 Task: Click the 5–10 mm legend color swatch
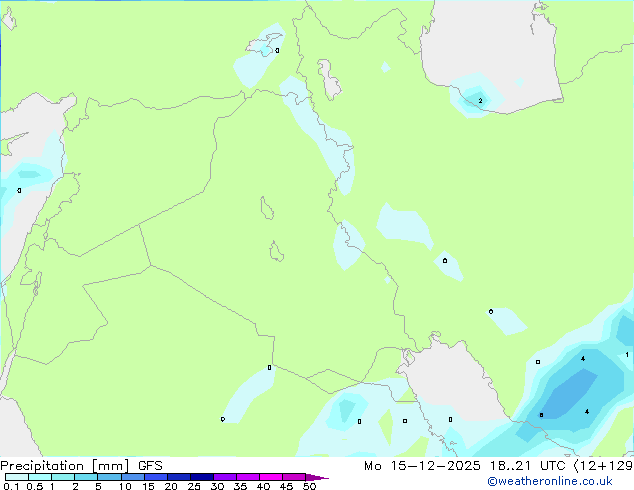pos(109,477)
